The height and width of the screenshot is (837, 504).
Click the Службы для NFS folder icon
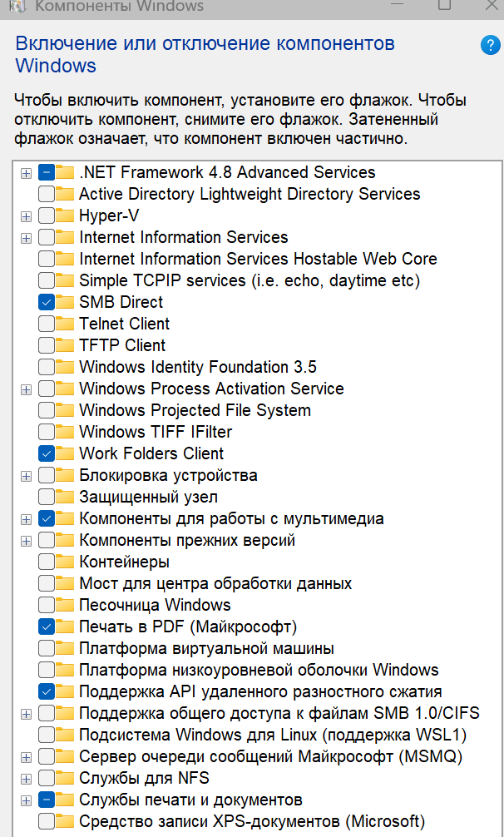tap(66, 778)
